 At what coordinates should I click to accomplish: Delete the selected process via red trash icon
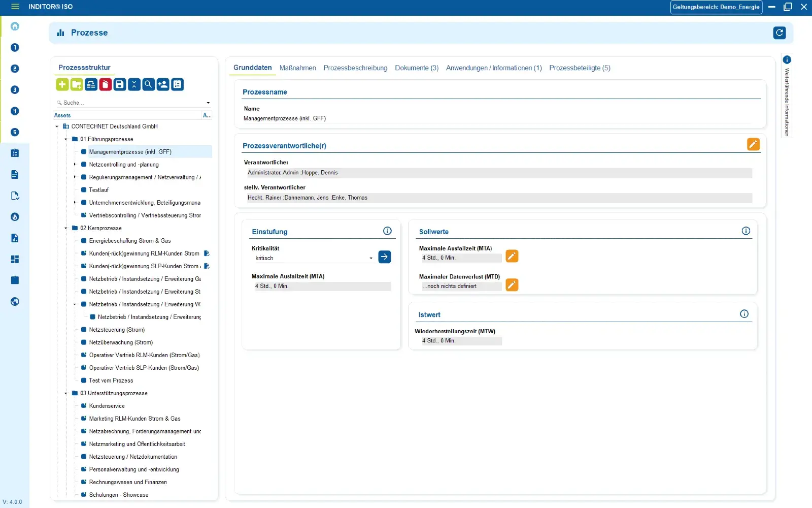pos(105,84)
